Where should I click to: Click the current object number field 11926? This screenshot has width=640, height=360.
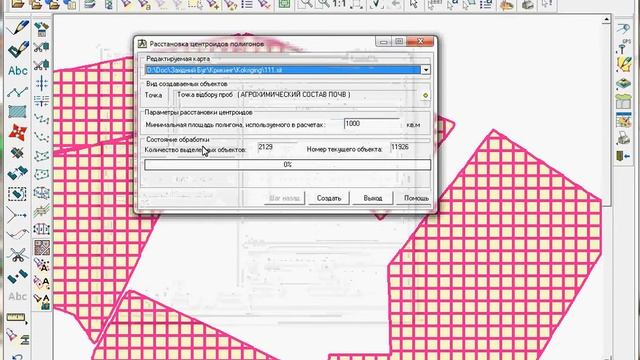pos(410,147)
